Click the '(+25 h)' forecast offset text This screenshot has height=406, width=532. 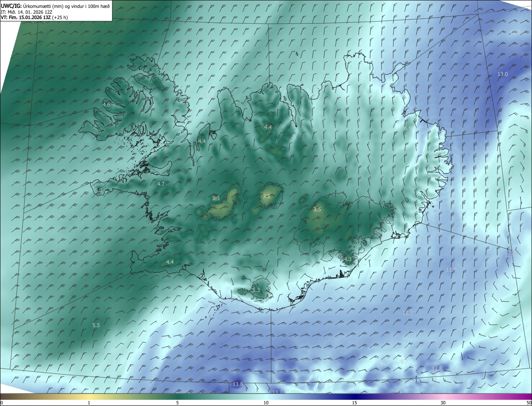tap(60, 17)
